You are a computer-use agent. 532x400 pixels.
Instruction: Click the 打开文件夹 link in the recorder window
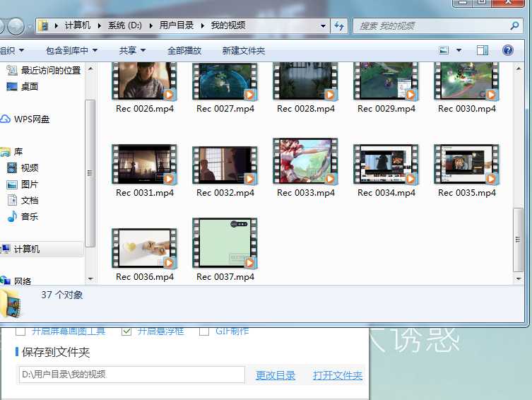pyautogui.click(x=338, y=375)
